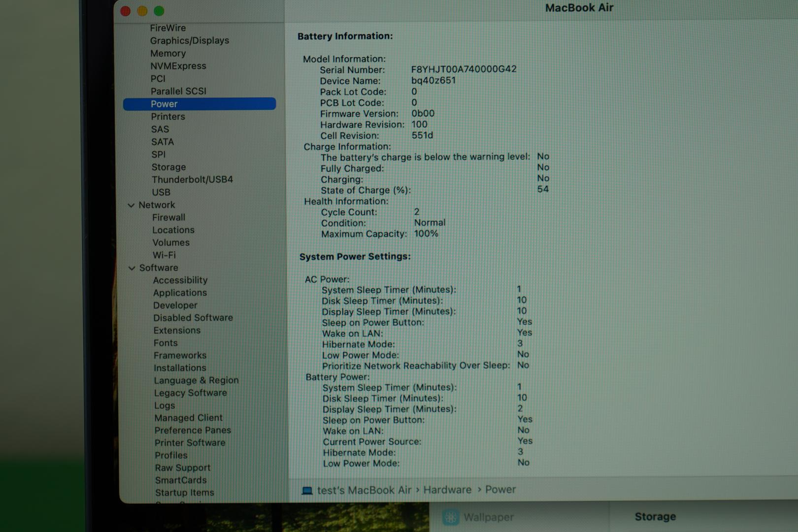This screenshot has width=798, height=532.
Task: Open Startup Items in sidebar
Action: 184,493
